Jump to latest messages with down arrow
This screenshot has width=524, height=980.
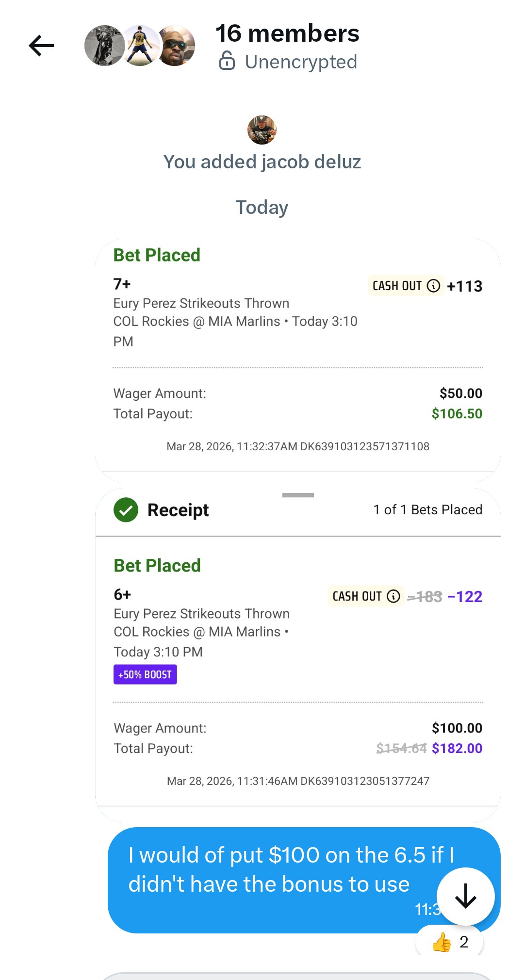click(465, 896)
